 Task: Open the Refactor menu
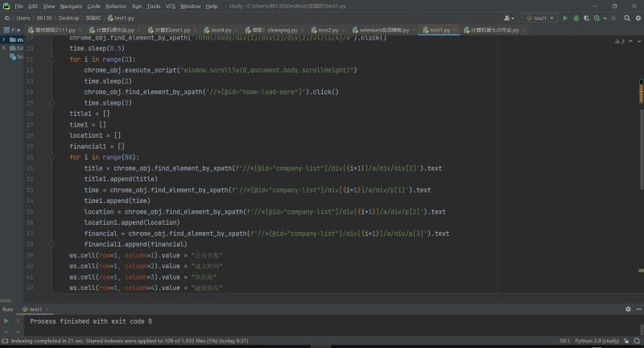tap(116, 6)
